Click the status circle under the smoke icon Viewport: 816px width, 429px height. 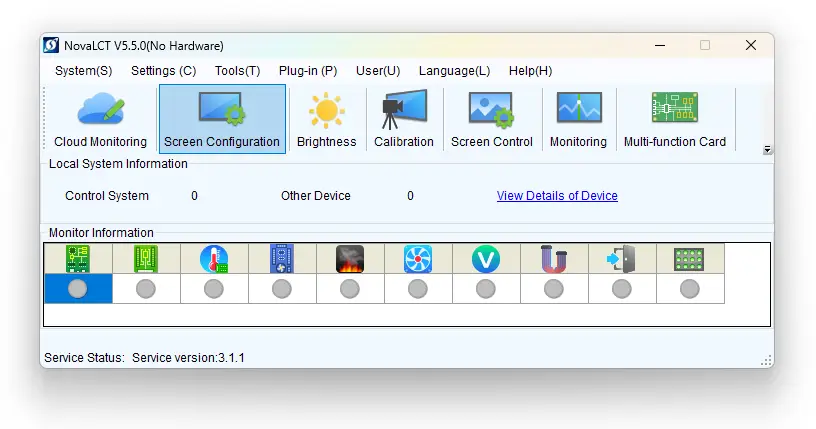tap(350, 288)
